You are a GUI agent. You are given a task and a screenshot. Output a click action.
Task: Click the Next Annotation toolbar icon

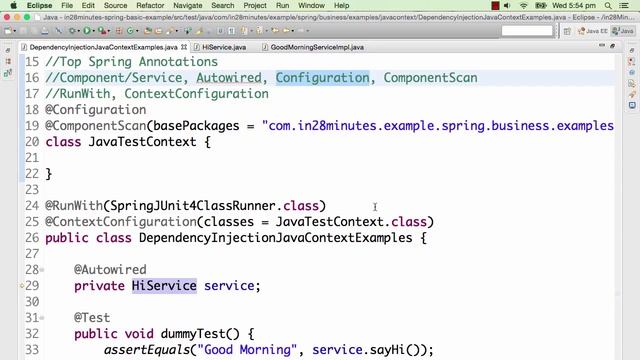coord(244,31)
